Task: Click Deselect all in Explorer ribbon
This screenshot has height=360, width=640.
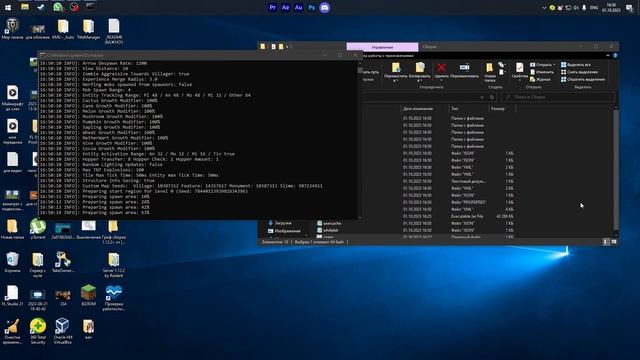Action: [580, 72]
